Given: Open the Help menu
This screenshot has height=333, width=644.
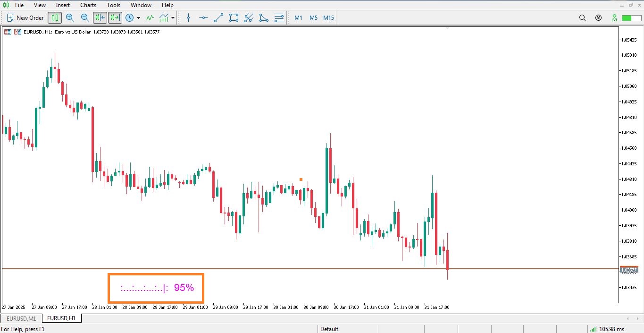Looking at the screenshot, I should click(167, 5).
